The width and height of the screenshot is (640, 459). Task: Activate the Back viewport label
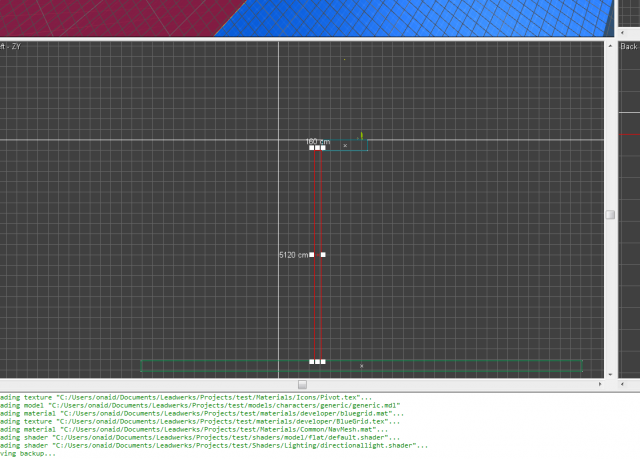(x=628, y=46)
